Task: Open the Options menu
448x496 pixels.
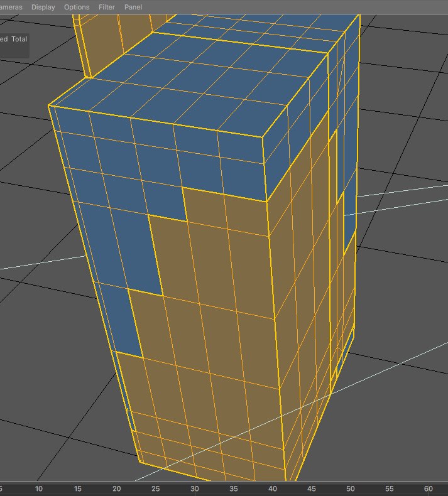Action: (x=77, y=7)
